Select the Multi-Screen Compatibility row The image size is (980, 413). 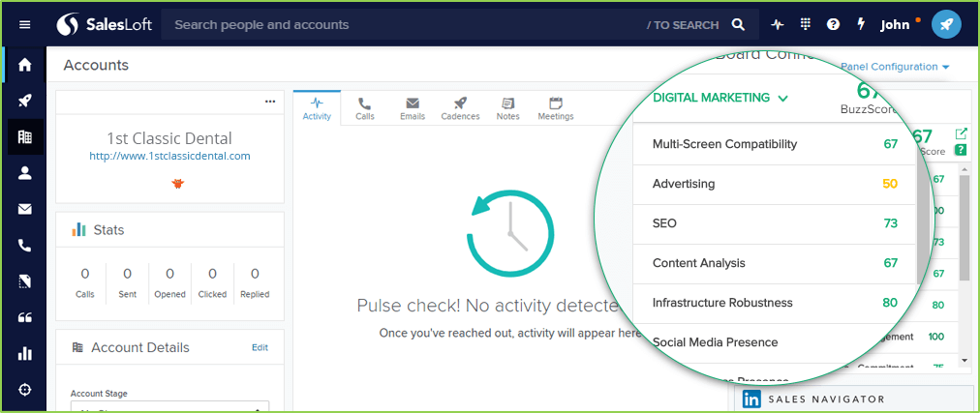click(775, 144)
